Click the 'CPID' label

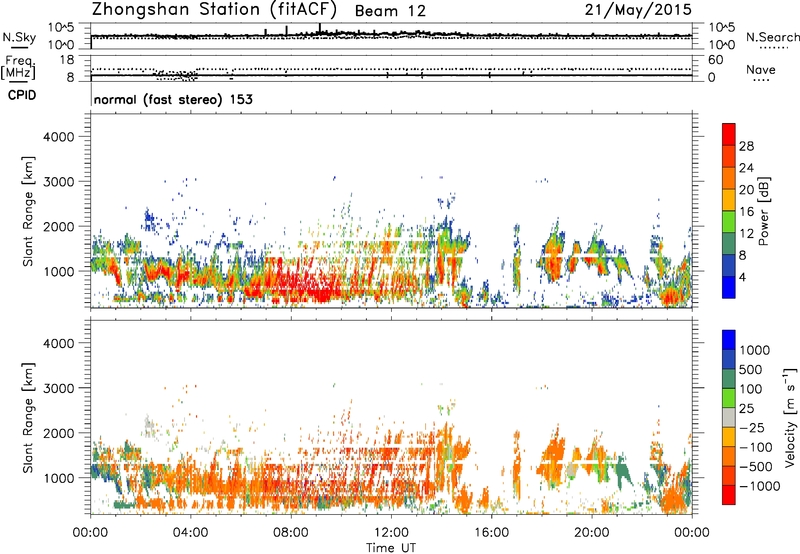click(22, 95)
